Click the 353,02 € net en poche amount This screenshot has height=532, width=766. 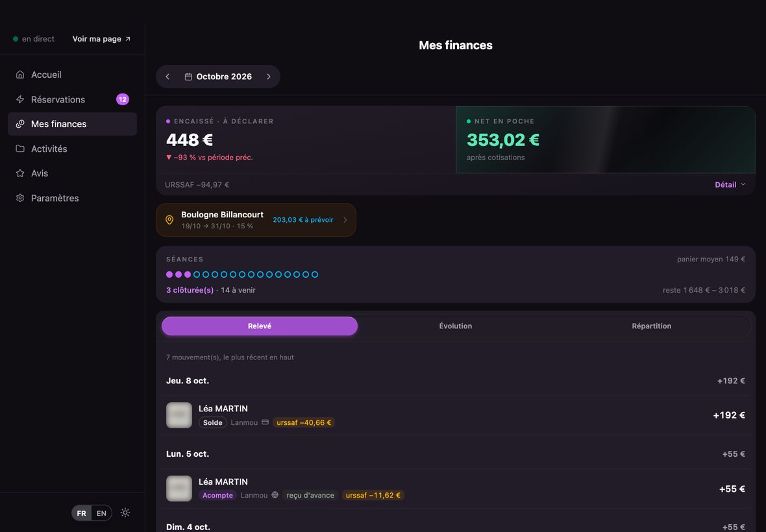point(503,140)
